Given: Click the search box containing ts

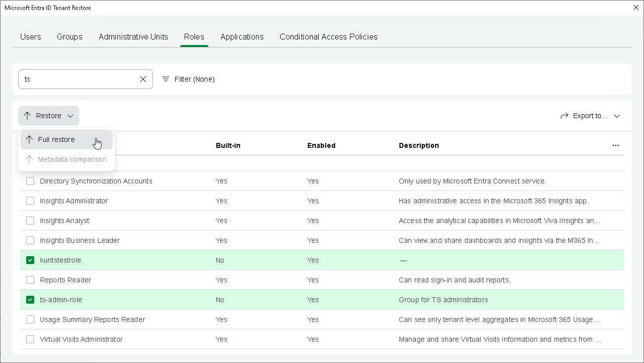Looking at the screenshot, I should tap(79, 79).
